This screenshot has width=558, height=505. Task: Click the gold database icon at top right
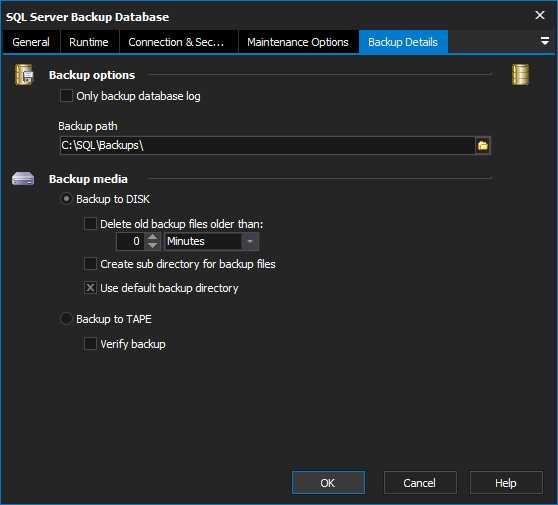click(x=520, y=74)
